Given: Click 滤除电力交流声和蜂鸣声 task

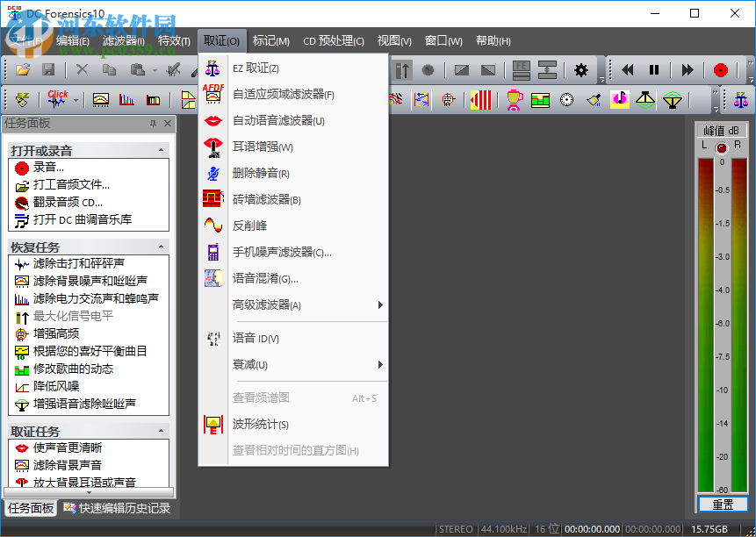Looking at the screenshot, I should coord(87,298).
